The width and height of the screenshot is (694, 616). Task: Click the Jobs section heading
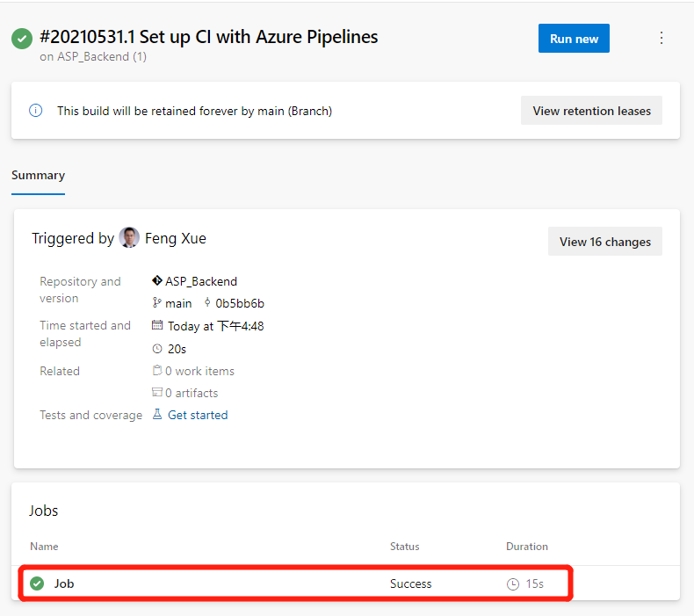[x=43, y=511]
